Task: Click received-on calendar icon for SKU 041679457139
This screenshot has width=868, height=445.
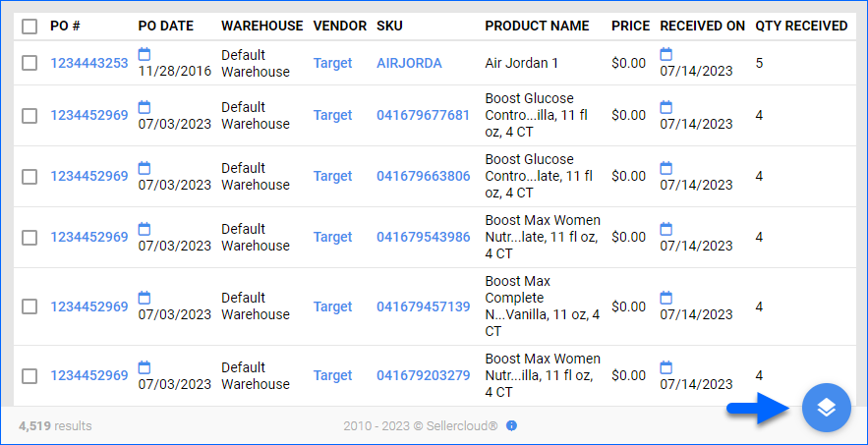Action: 666,298
